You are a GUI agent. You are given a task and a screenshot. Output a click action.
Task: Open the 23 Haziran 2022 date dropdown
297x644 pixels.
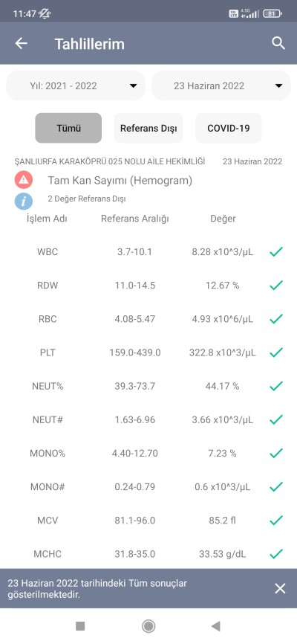click(221, 86)
